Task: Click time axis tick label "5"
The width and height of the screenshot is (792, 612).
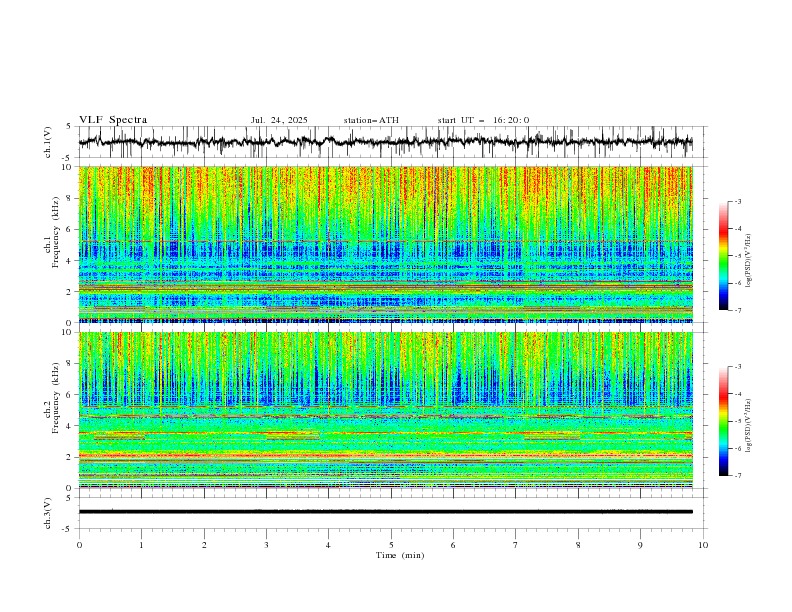Action: (x=391, y=545)
